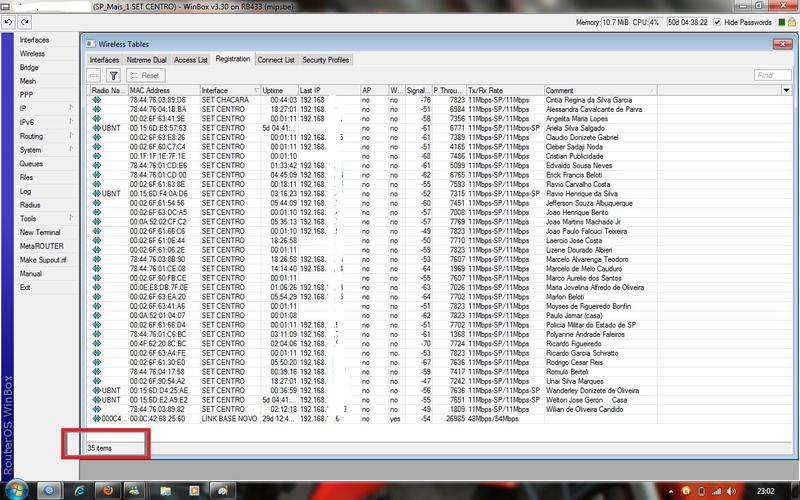
Task: Switch to the Nstreme Dual tab
Action: point(146,60)
